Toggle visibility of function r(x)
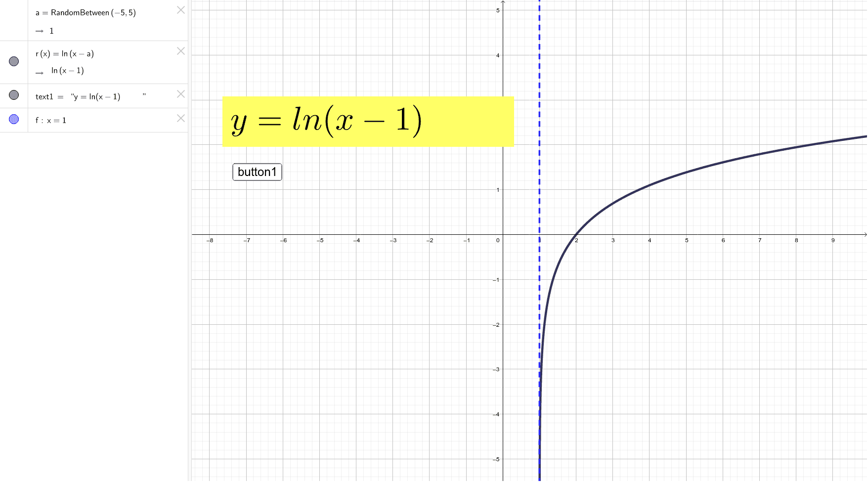Image resolution: width=868 pixels, height=482 pixels. coord(13,61)
